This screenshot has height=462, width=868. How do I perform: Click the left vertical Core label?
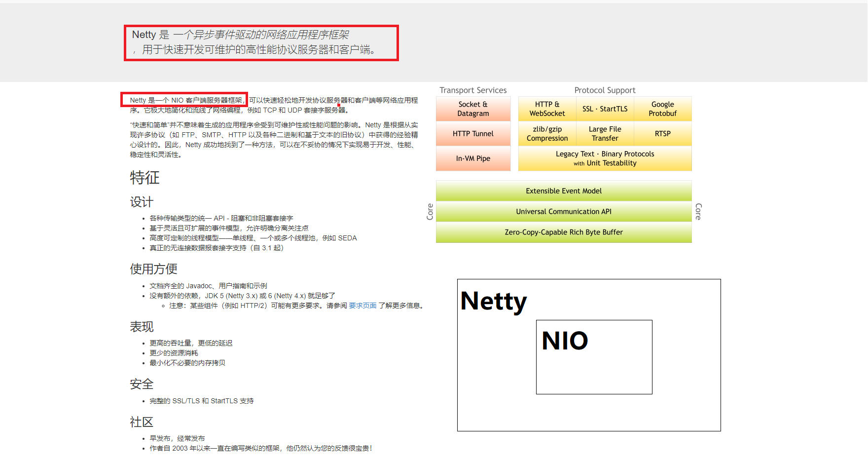430,212
